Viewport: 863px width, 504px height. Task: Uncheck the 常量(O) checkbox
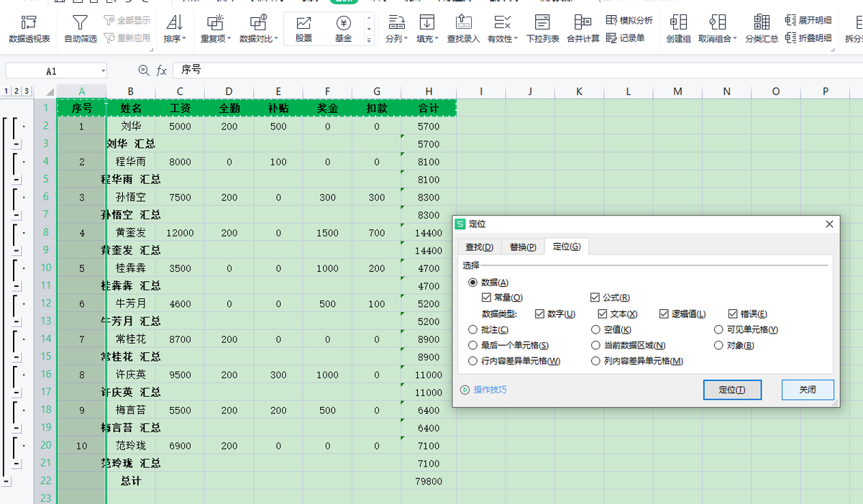pos(487,298)
